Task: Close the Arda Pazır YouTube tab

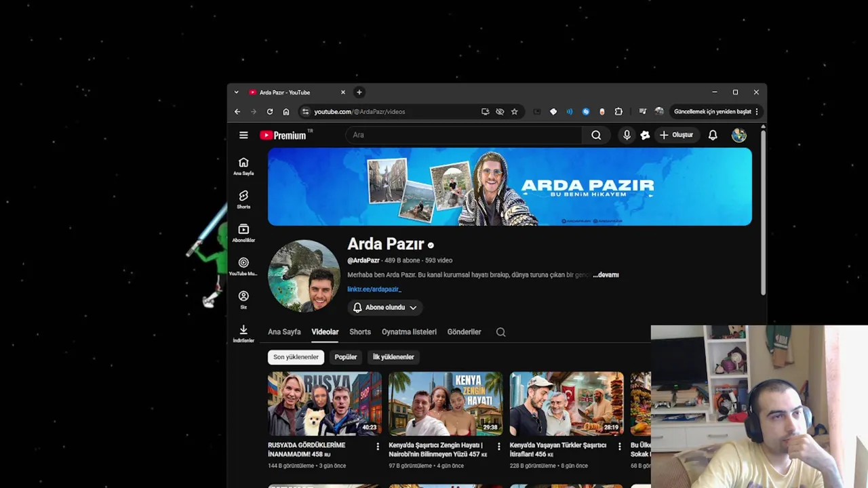Action: coord(343,92)
